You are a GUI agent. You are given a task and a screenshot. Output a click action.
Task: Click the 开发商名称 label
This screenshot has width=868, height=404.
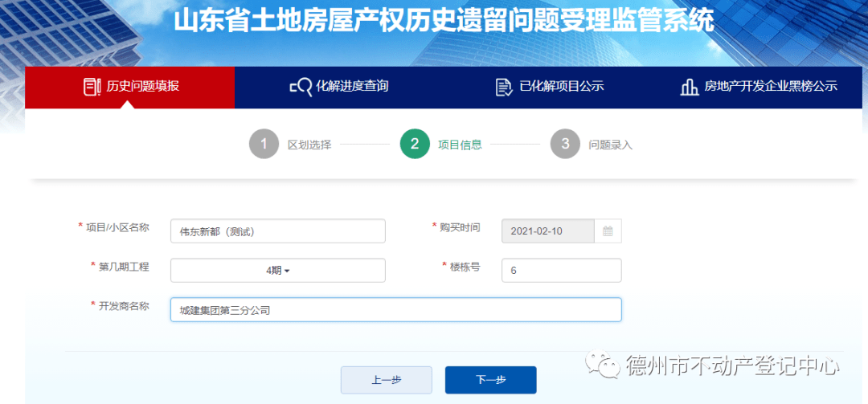pos(124,306)
